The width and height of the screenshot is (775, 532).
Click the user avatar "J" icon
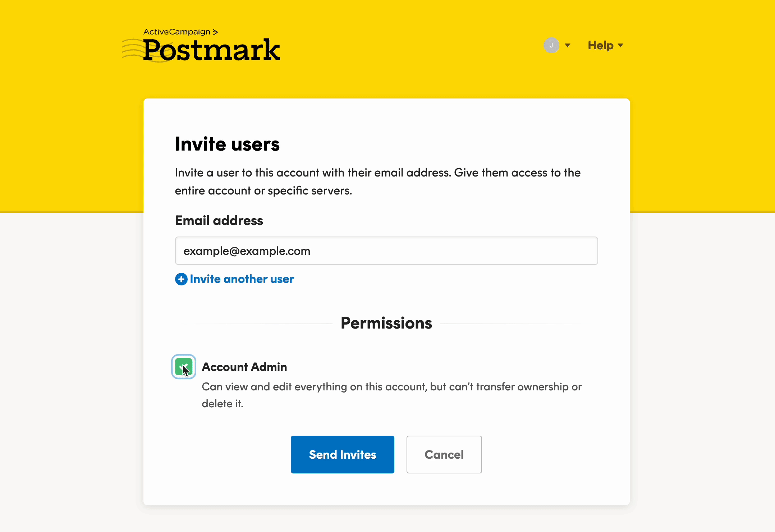(551, 45)
